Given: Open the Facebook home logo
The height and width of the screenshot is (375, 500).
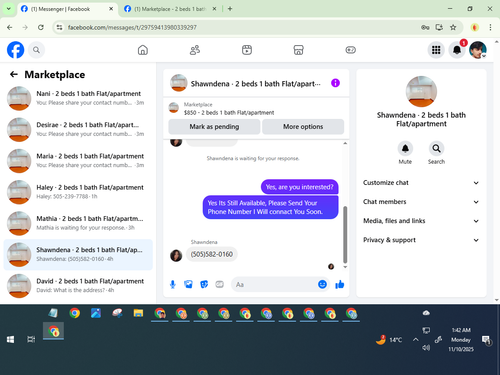Looking at the screenshot, I should [x=15, y=50].
